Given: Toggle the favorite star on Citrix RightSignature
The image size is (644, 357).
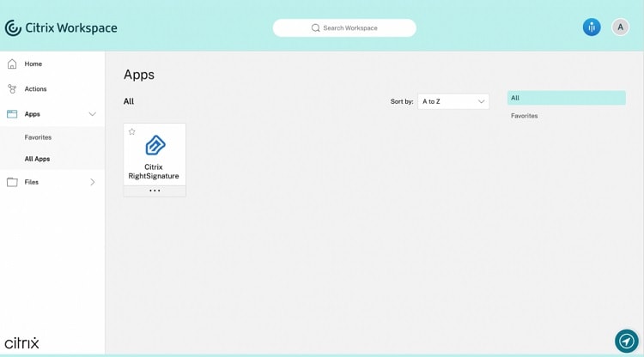Looking at the screenshot, I should (x=132, y=131).
